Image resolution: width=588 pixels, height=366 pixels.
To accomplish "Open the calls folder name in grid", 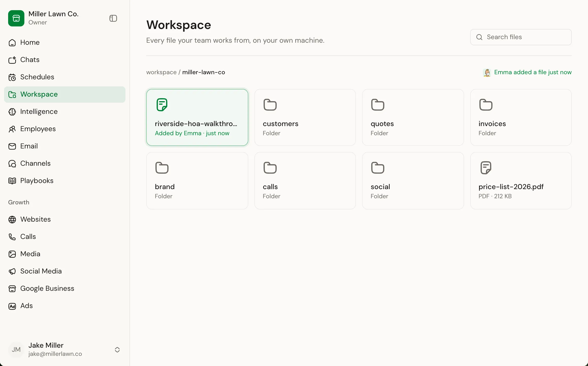I will click(270, 187).
